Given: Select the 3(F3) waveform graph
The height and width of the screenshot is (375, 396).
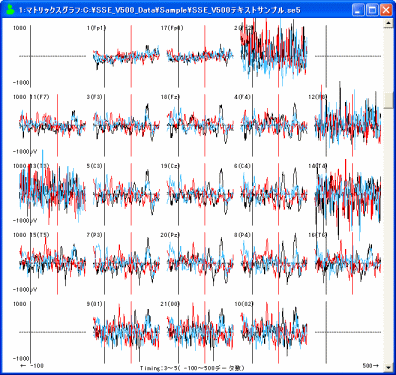Looking at the screenshot, I should click(126, 125).
